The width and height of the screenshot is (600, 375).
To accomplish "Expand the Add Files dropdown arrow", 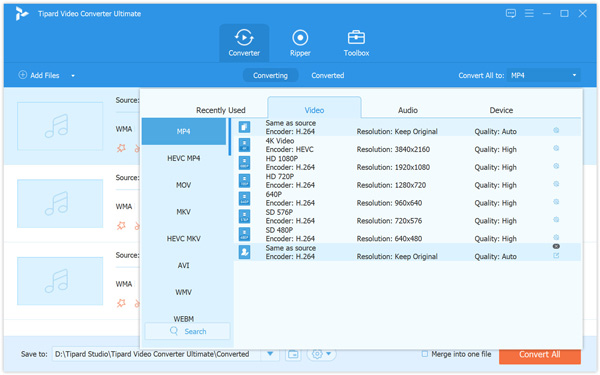I will 73,76.
